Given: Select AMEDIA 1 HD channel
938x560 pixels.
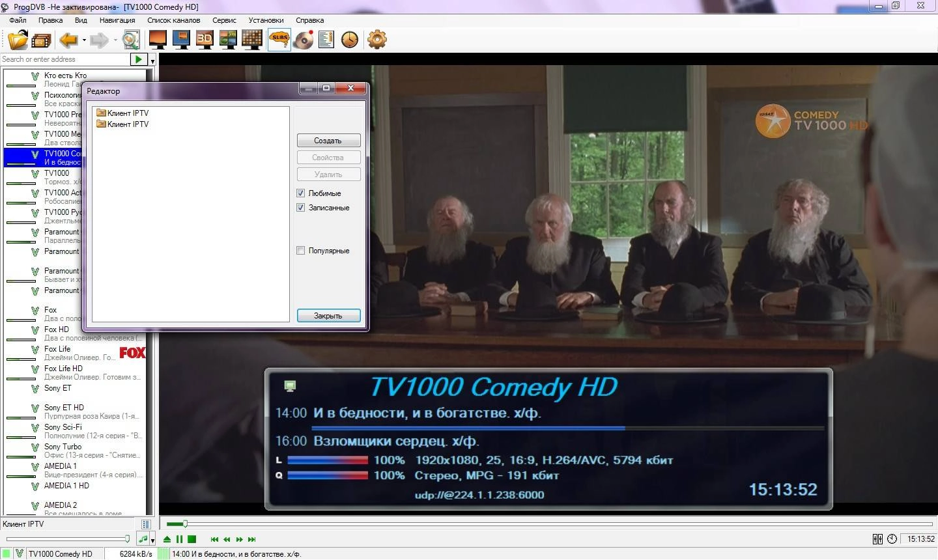Looking at the screenshot, I should pyautogui.click(x=75, y=490).
